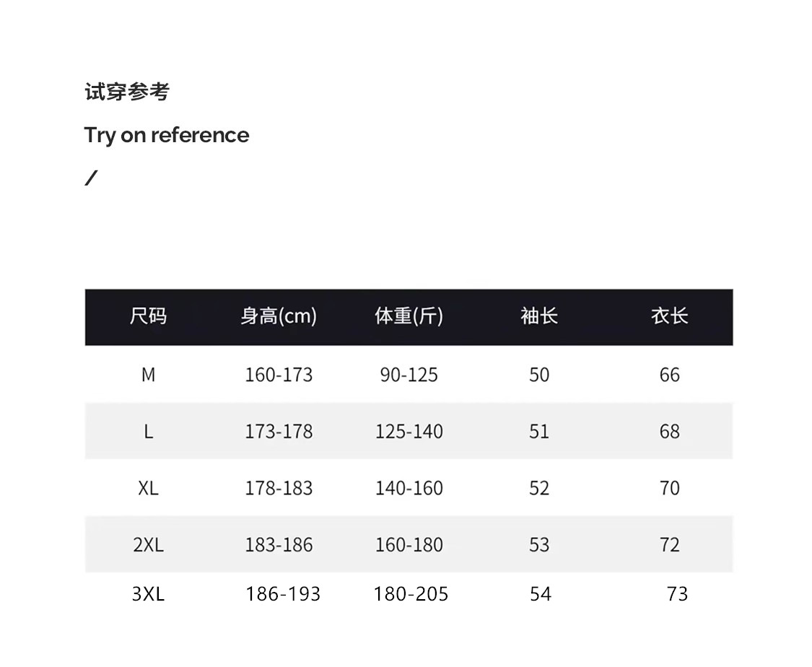Click the 试穿参考 heading
This screenshot has width=812, height=667.
point(127,92)
